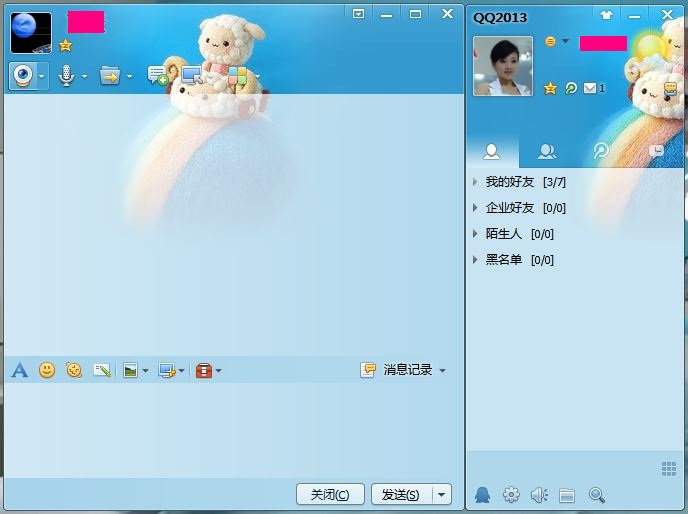The width and height of the screenshot is (688, 514).
Task: Click inside the message input area
Action: (x=233, y=430)
